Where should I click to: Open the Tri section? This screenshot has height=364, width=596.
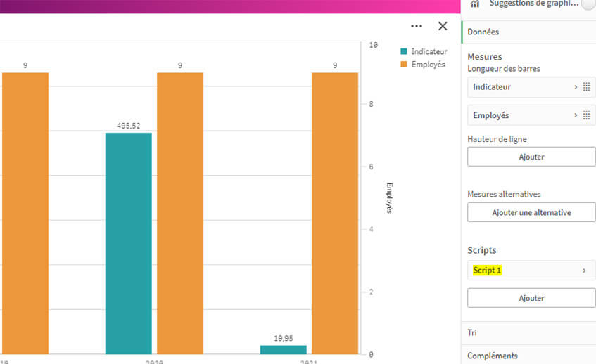(x=528, y=333)
